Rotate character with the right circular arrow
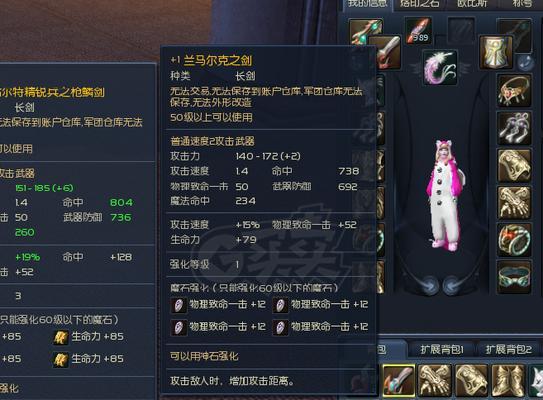This screenshot has height=400, width=543. tap(453, 286)
